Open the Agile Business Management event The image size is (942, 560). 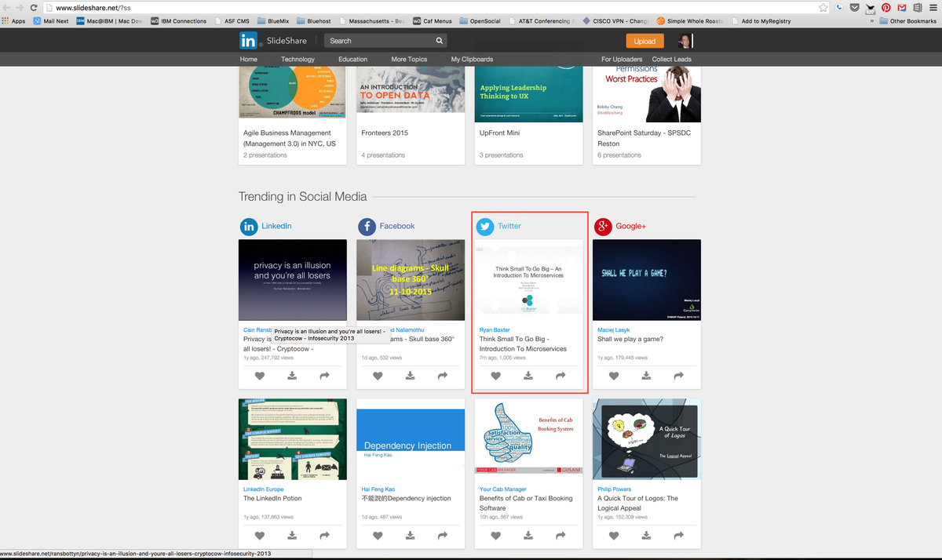click(x=290, y=139)
